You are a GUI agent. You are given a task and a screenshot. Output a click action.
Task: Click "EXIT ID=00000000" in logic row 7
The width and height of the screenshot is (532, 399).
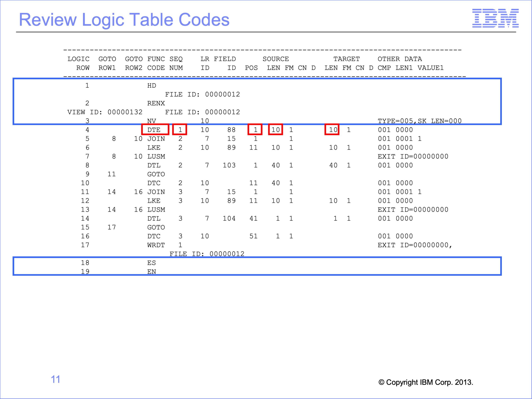point(413,156)
